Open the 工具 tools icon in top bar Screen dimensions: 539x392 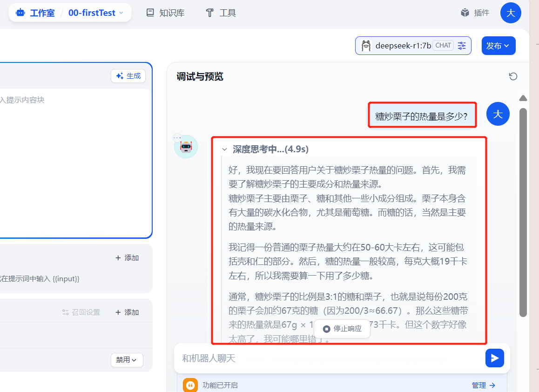click(x=209, y=13)
